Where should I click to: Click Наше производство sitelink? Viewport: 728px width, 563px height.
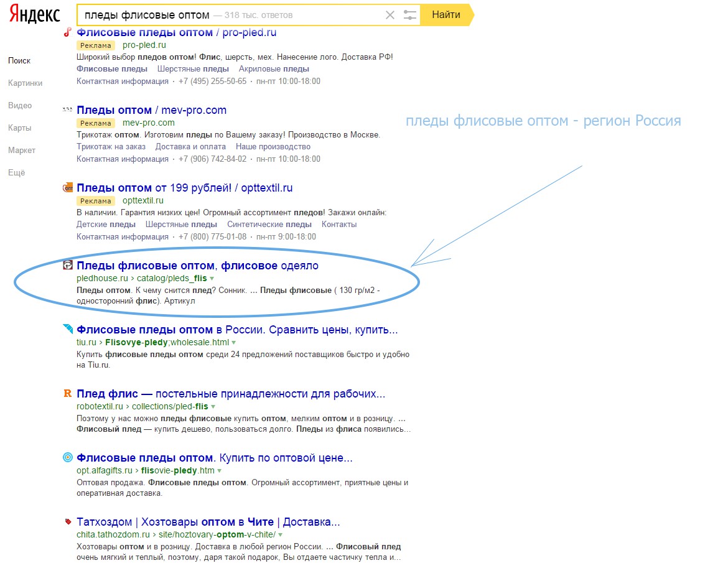(273, 147)
